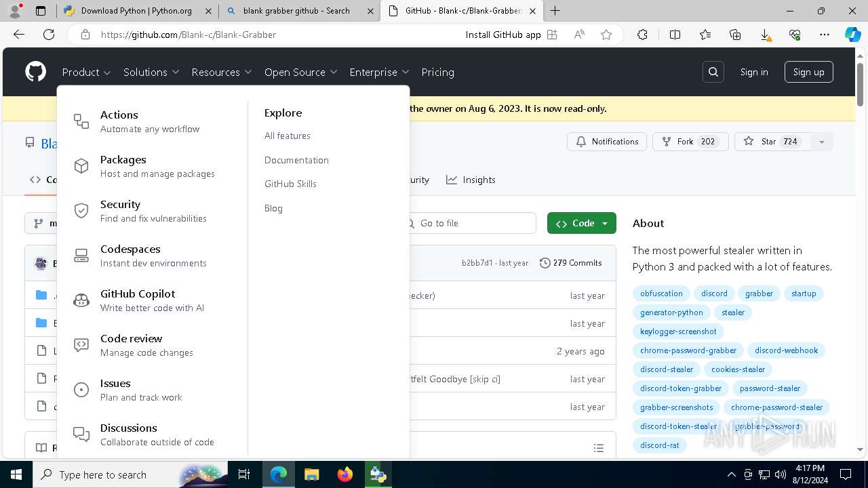Viewport: 868px width, 488px height.
Task: Open Edge Copilot sidebar icon
Action: [852, 35]
